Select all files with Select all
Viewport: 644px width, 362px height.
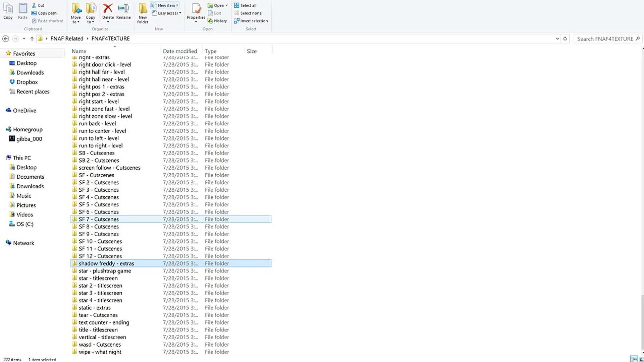pyautogui.click(x=248, y=5)
